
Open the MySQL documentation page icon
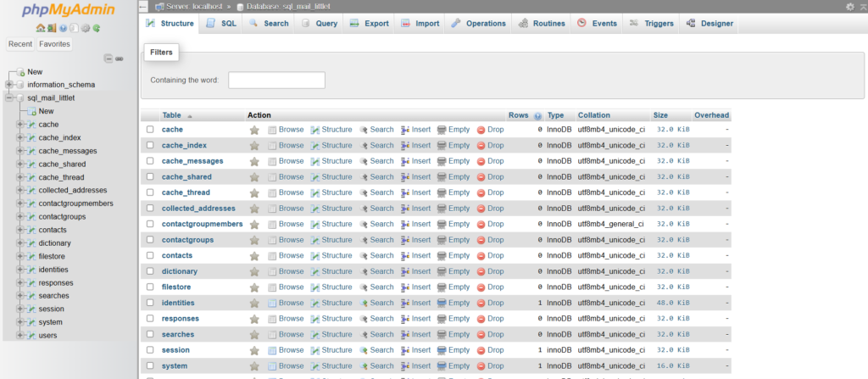pyautogui.click(x=75, y=28)
